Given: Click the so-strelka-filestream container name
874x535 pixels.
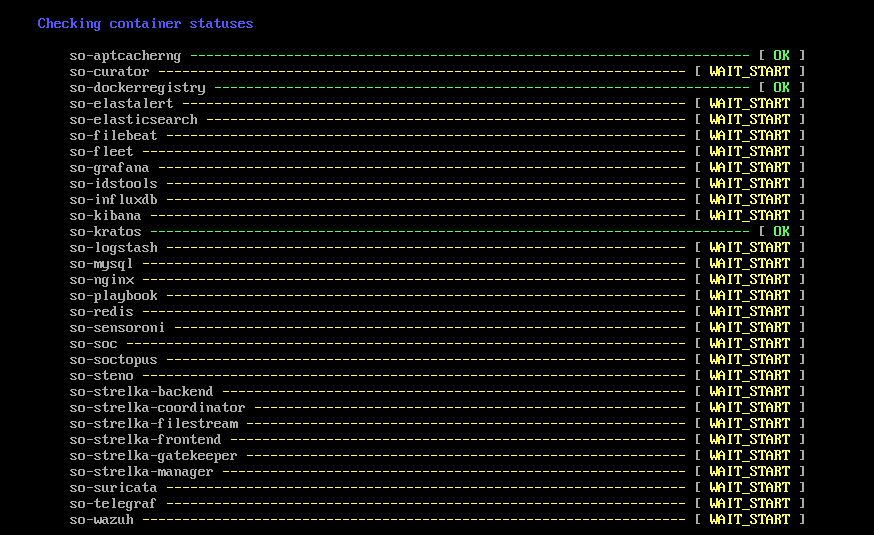Looking at the screenshot, I should [x=153, y=424].
